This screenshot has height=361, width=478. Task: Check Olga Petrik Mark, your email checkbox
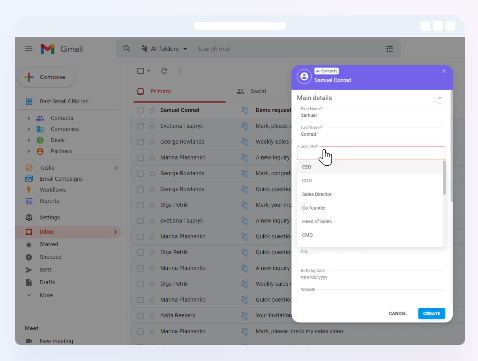tap(140, 205)
